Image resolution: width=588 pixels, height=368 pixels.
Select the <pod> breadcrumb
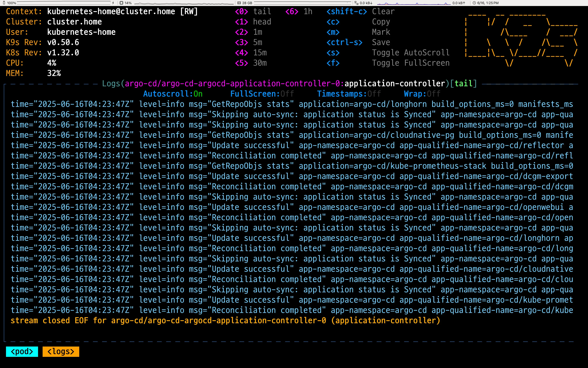[22, 351]
